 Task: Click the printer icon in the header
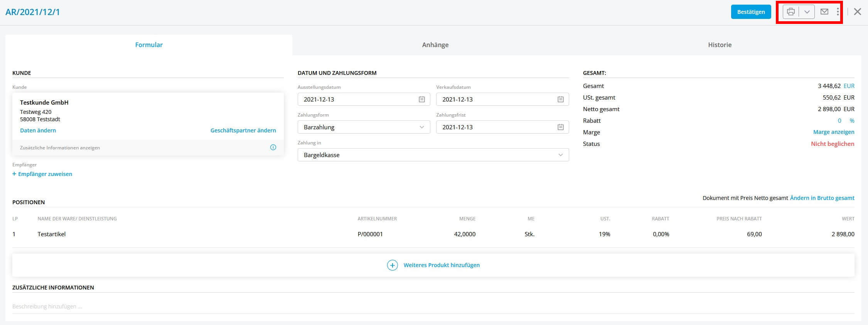click(x=791, y=12)
